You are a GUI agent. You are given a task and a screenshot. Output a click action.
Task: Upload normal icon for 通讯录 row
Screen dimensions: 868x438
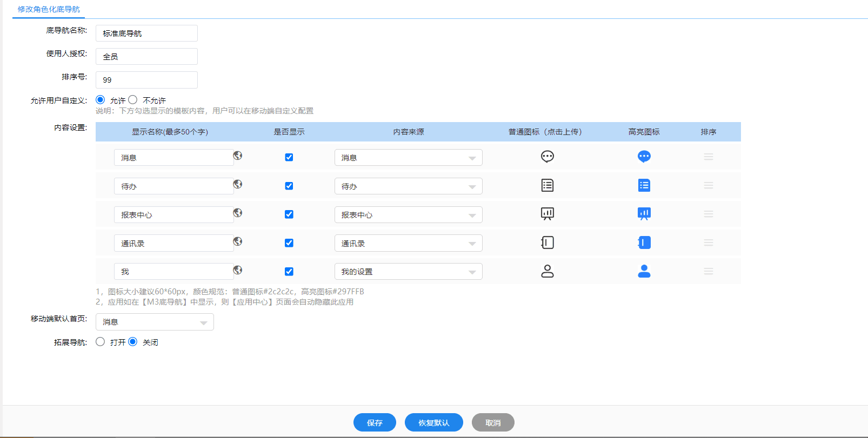tap(547, 242)
